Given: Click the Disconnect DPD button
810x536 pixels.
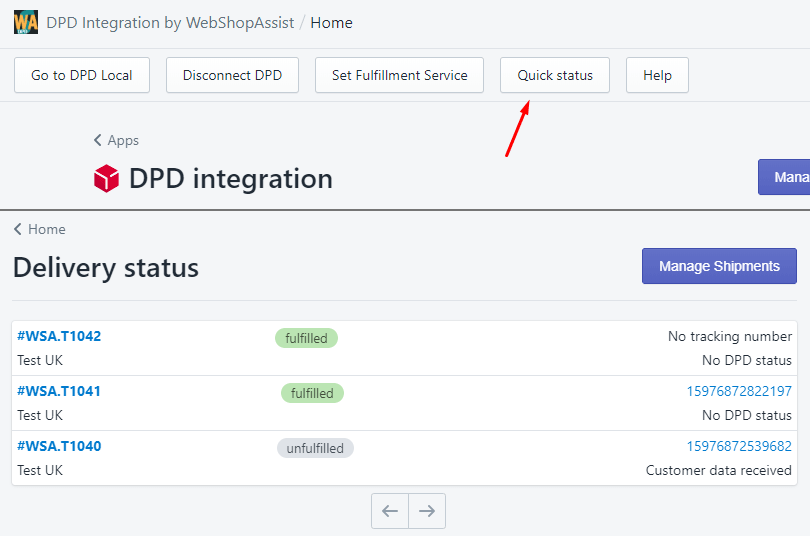Looking at the screenshot, I should click(232, 75).
